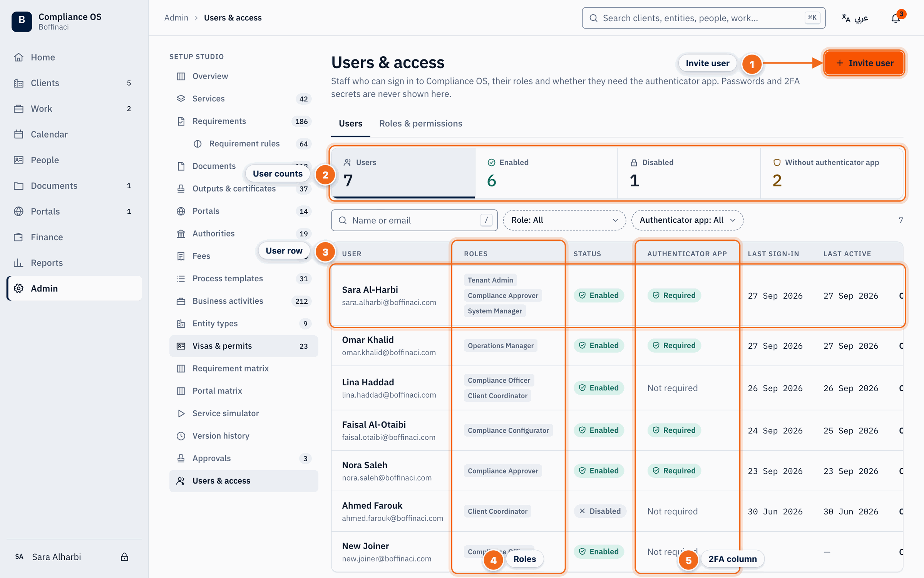Click the orange Invite user button

coord(864,63)
